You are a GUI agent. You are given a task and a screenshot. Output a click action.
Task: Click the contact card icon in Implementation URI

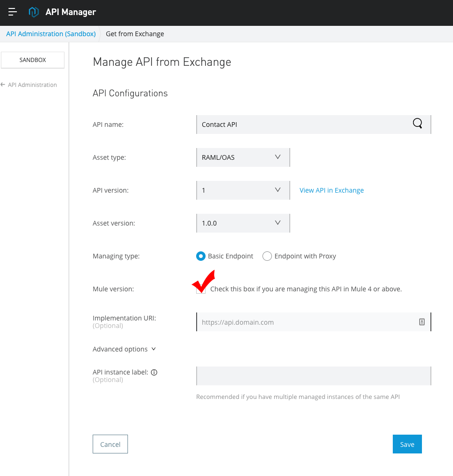point(421,322)
